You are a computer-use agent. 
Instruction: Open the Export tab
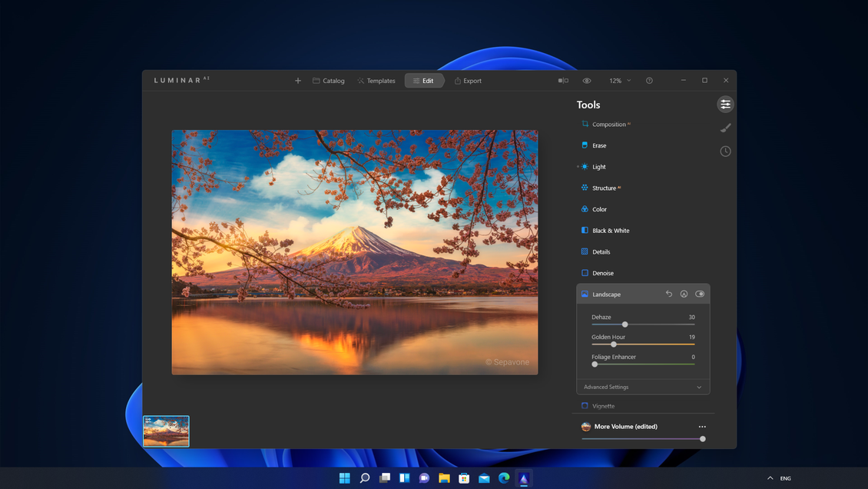(x=468, y=80)
